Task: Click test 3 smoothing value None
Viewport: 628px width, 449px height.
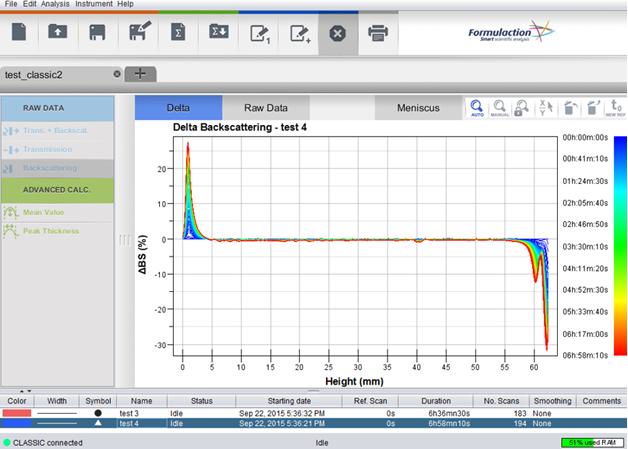Action: pos(542,413)
